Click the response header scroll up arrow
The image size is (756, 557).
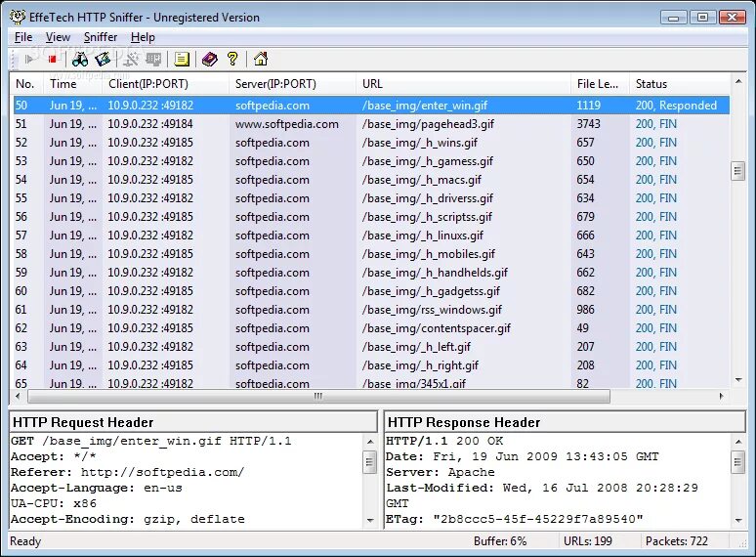[738, 442]
